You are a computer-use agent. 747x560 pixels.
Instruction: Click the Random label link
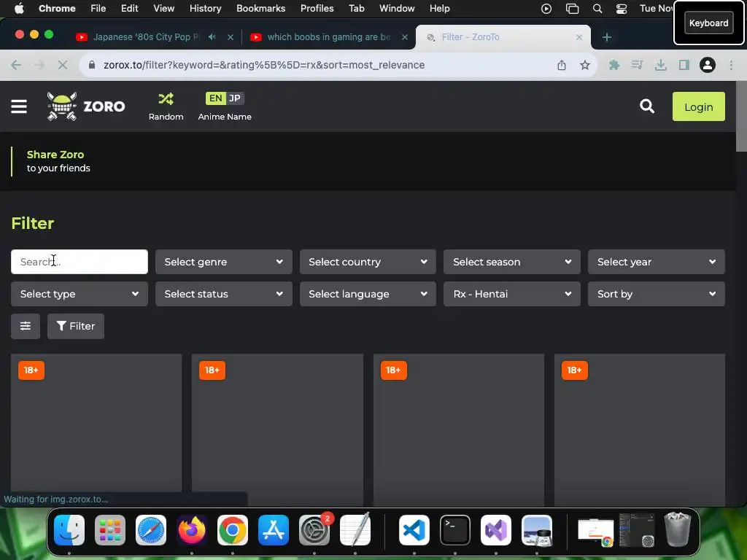point(166,117)
